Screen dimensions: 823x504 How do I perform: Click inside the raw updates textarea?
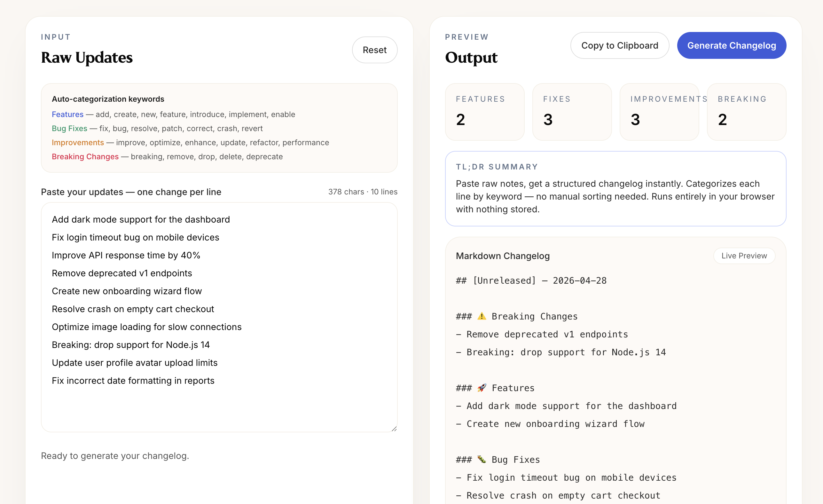[x=219, y=407]
